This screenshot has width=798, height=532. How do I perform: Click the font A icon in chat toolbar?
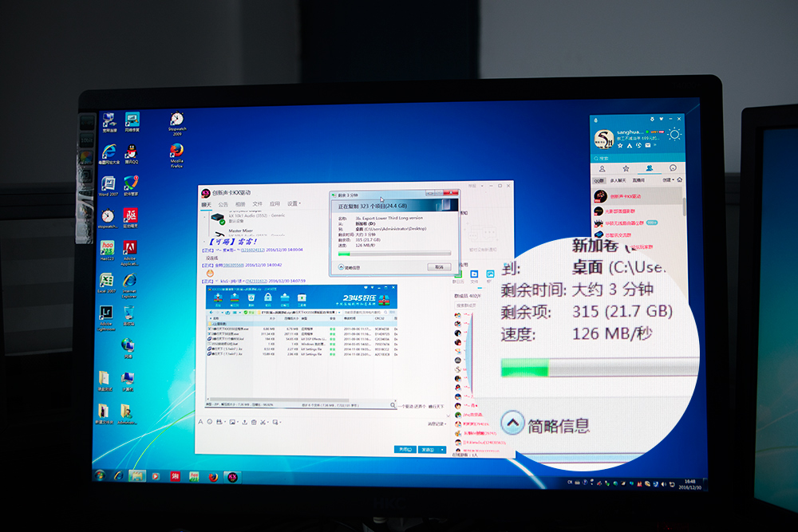(x=200, y=422)
